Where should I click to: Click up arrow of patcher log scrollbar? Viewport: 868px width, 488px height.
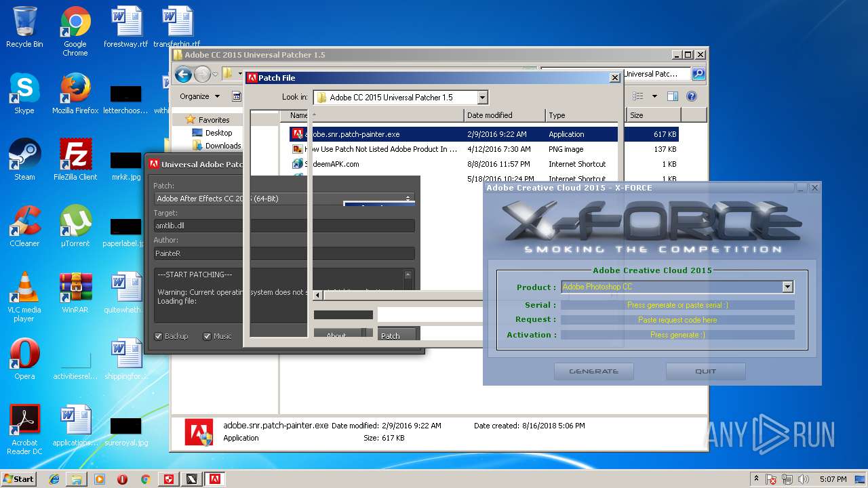coord(408,275)
